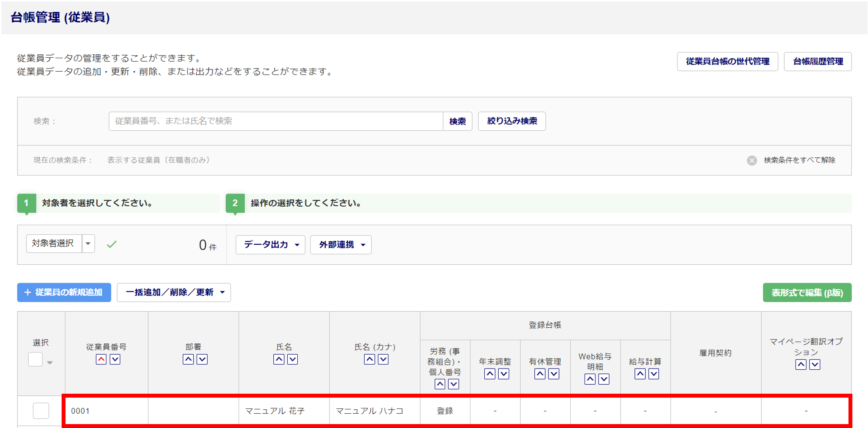
Task: Sort 従業員番号 column descending with down arrow
Action: pyautogui.click(x=115, y=359)
